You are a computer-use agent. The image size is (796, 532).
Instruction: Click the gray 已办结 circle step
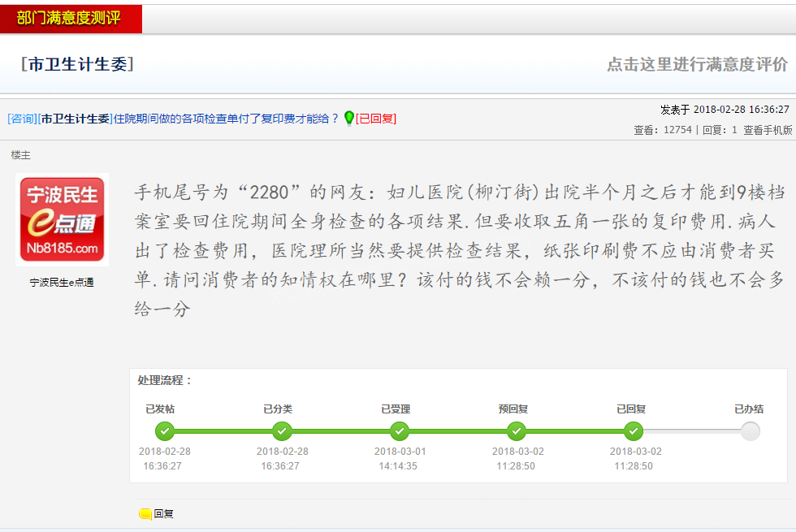(x=751, y=431)
